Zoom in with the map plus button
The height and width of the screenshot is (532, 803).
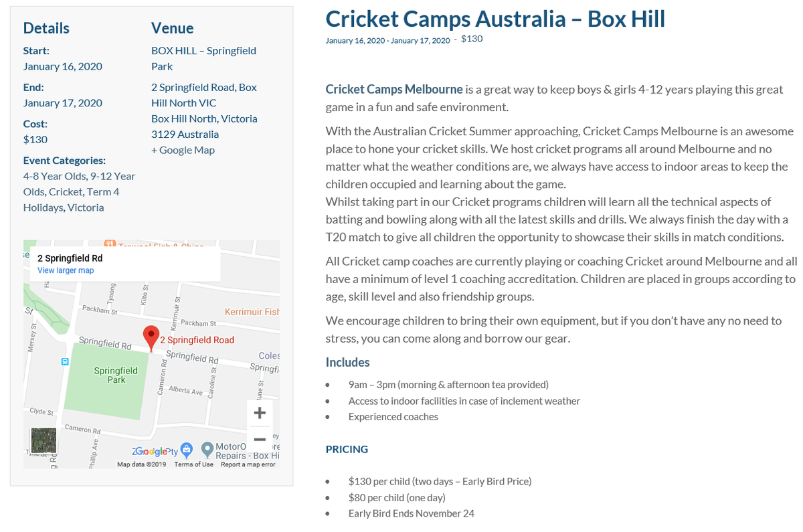(x=260, y=413)
